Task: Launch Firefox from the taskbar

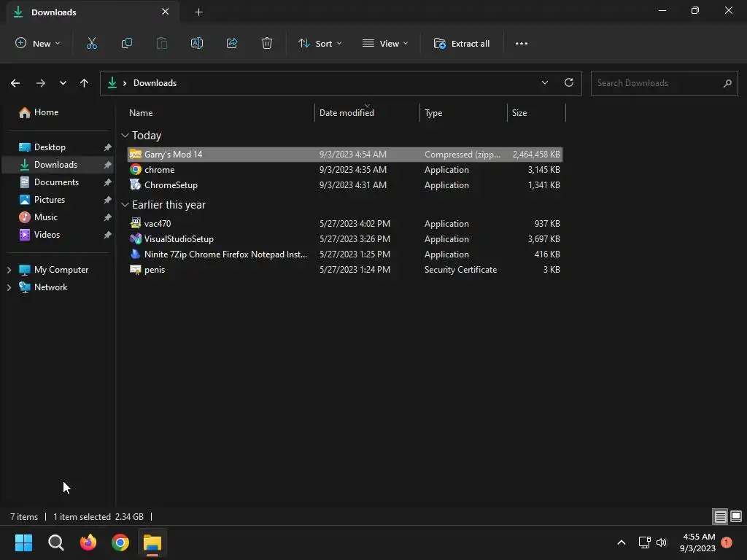Action: coord(88,542)
